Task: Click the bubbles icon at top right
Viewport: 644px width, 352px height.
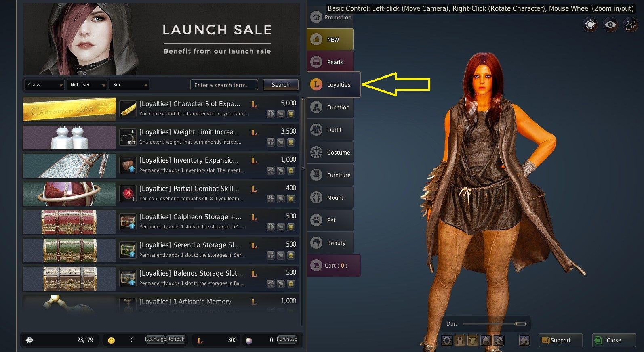Action: (630, 25)
